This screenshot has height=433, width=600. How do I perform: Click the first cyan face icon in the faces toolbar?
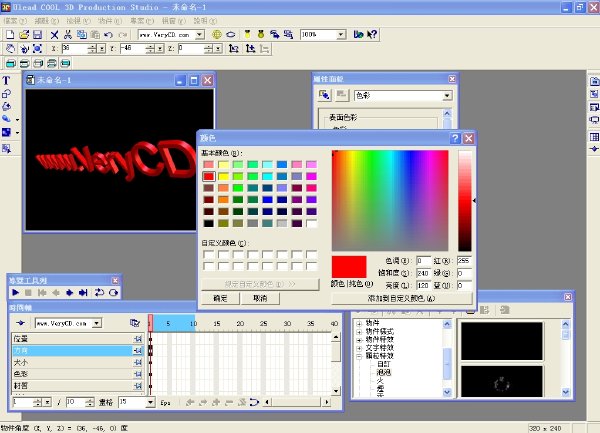[x=11, y=63]
